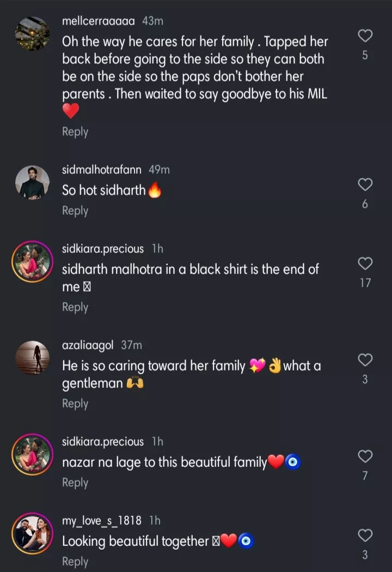This screenshot has height=572, width=392.
Task: Open username my_love_s_1818
Action: [x=102, y=521]
